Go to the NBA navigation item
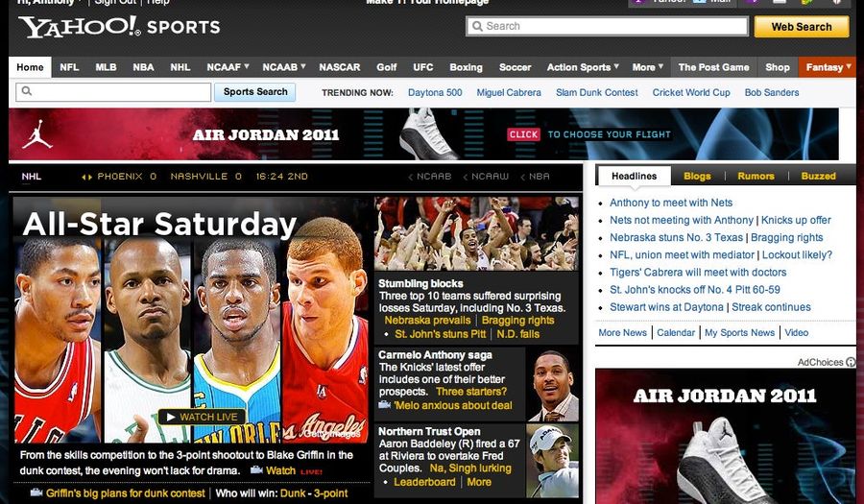Viewport: 864px width, 504px height. [143, 67]
